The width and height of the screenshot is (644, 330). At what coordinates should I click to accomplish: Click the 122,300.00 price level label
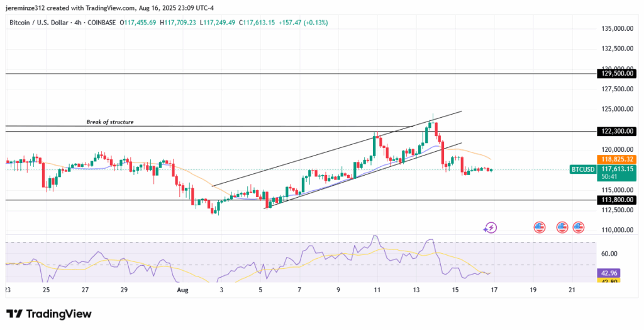(x=616, y=131)
